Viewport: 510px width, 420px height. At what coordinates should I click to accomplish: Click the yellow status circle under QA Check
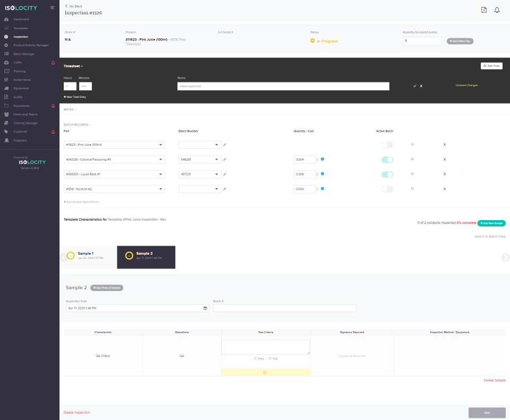pos(265,373)
